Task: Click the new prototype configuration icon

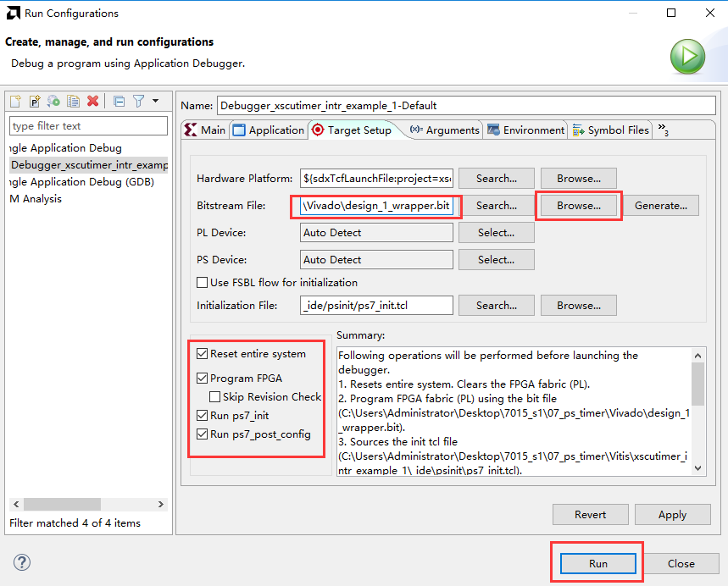Action: click(35, 101)
